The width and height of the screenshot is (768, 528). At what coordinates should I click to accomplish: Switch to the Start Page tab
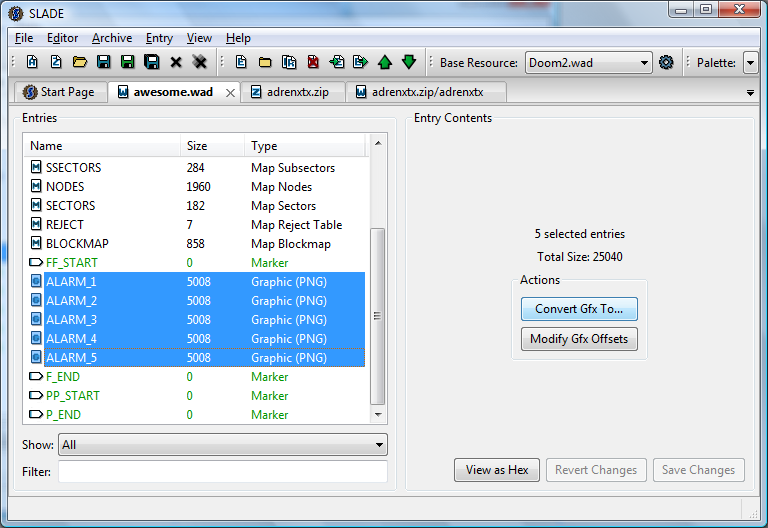60,92
